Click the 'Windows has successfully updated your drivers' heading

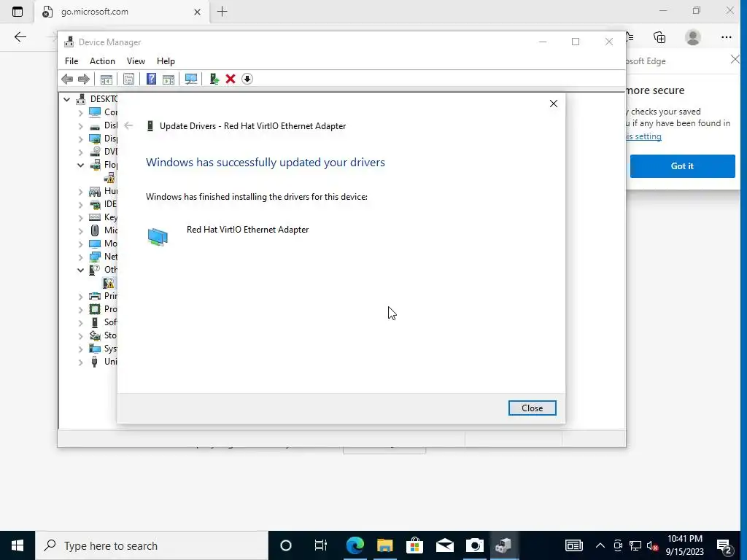coord(266,163)
